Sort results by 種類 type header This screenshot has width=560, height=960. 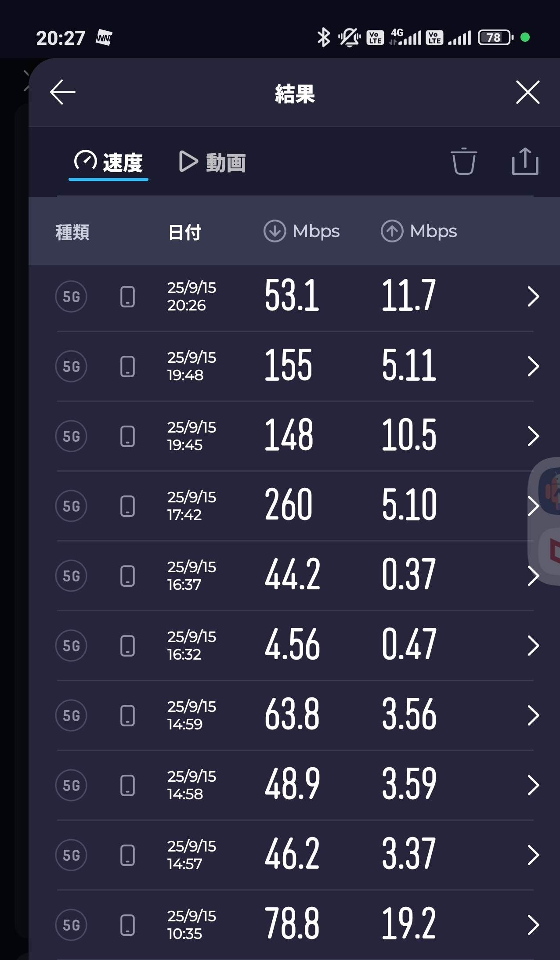pos(72,232)
